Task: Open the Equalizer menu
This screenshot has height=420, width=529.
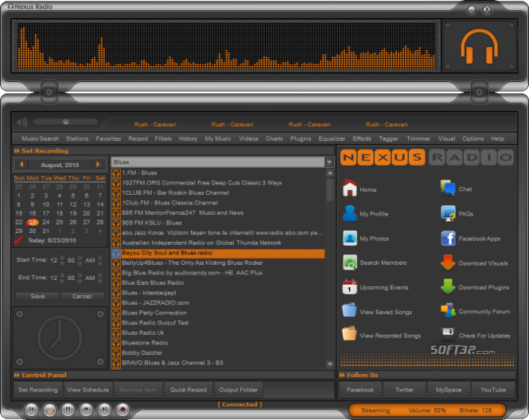Action: coord(332,138)
